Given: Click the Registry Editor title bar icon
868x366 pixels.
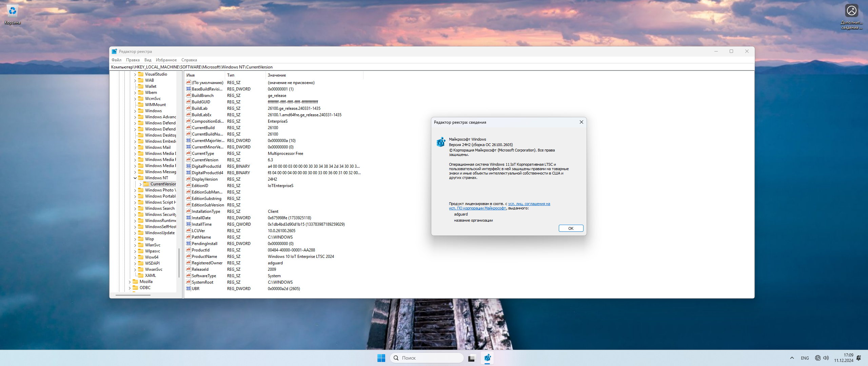Looking at the screenshot, I should tap(114, 52).
